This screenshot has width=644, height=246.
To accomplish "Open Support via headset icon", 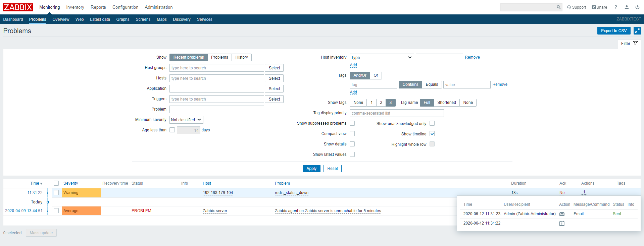I will (576, 7).
